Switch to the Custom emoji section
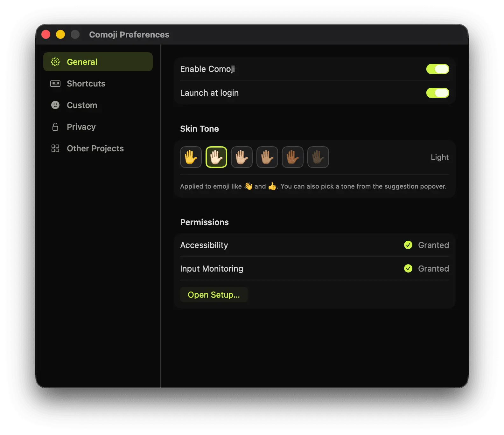This screenshot has height=435, width=504. pyautogui.click(x=98, y=105)
